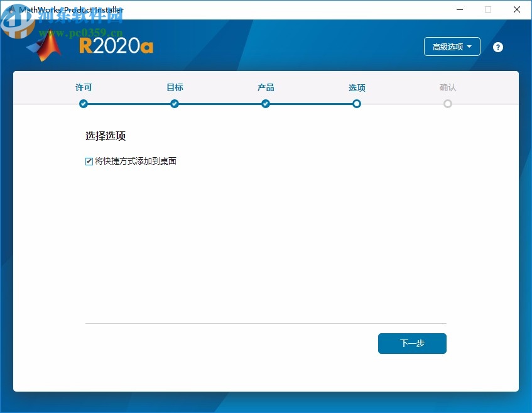Navigate to the 产品 step
The image size is (532, 413).
[265, 87]
